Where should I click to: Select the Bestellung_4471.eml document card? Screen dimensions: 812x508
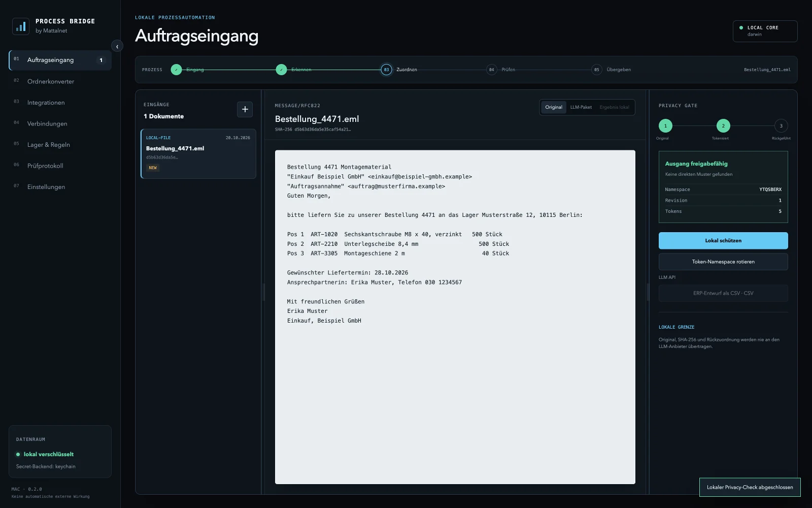point(198,154)
